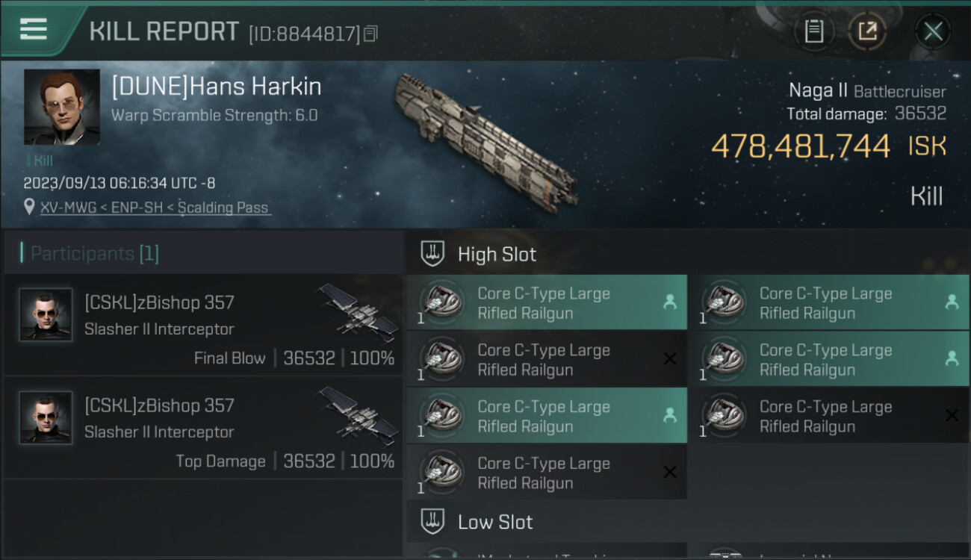Screen dimensions: 971x560
Task: Open the hamburger menu
Action: pos(34,29)
